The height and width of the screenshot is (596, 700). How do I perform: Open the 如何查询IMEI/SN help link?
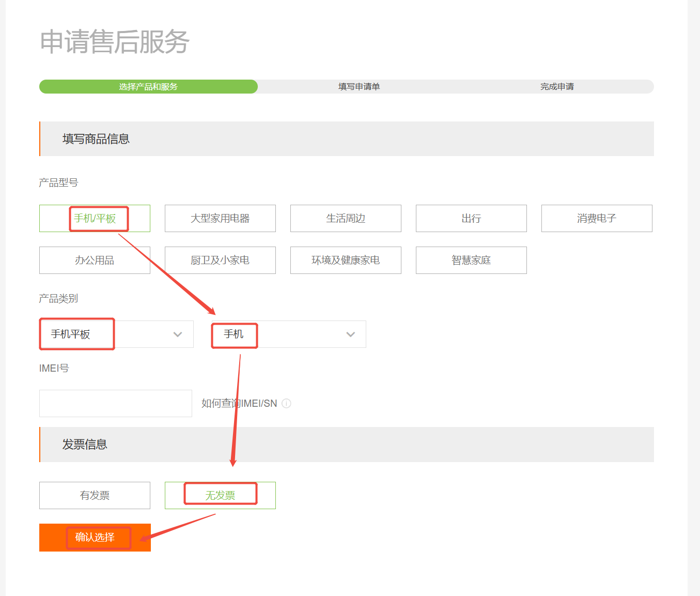click(x=239, y=404)
